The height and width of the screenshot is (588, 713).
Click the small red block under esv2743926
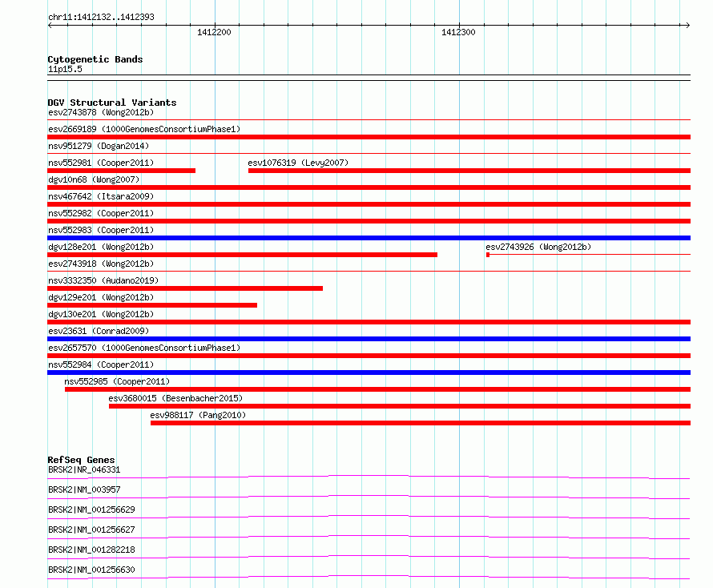[x=488, y=255]
